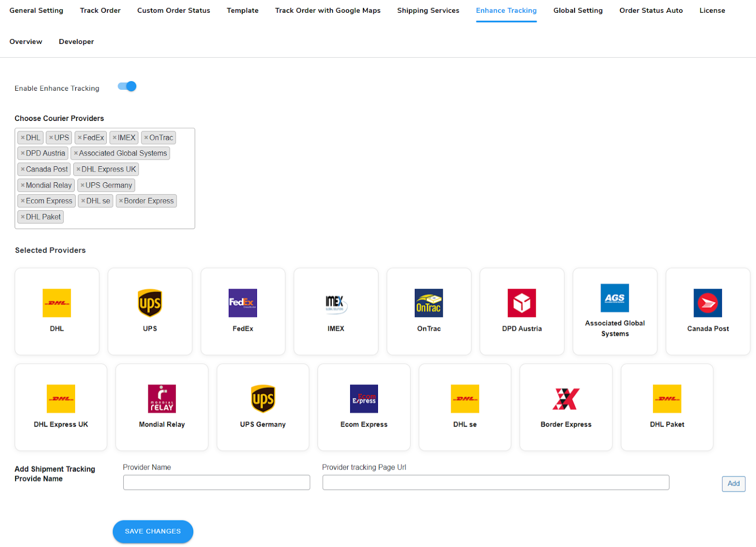
Task: Click the Selected Providers heading
Action: click(50, 250)
